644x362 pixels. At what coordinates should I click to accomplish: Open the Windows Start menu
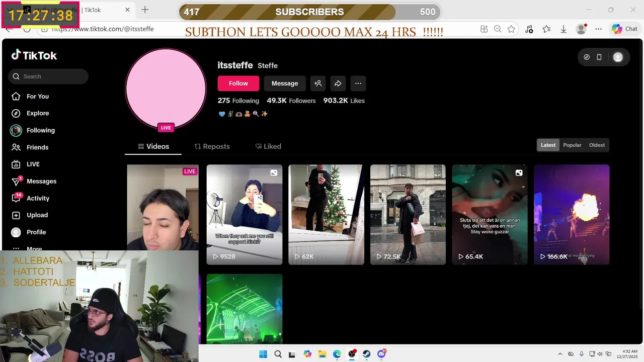click(x=263, y=354)
